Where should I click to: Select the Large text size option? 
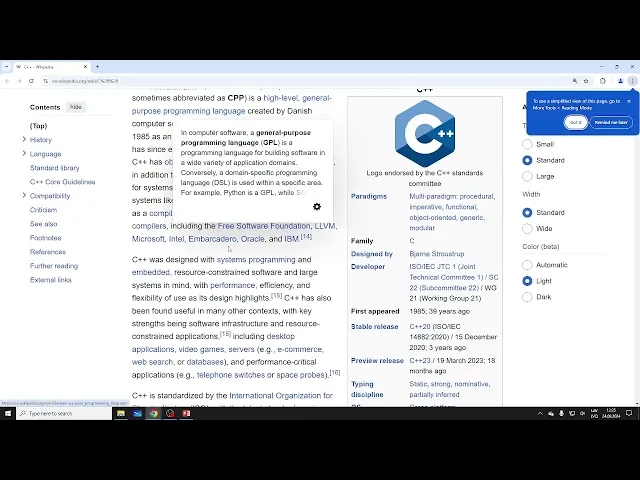pyautogui.click(x=527, y=176)
